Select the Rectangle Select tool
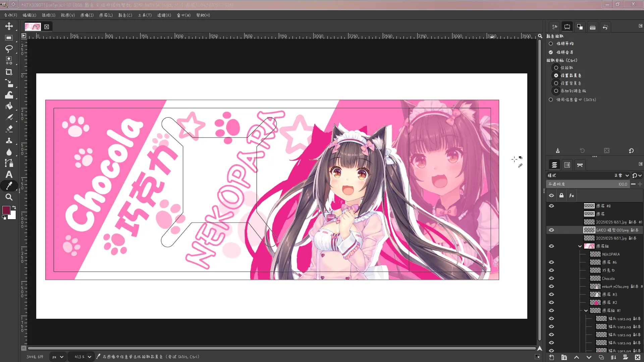The image size is (644, 362). 9,38
